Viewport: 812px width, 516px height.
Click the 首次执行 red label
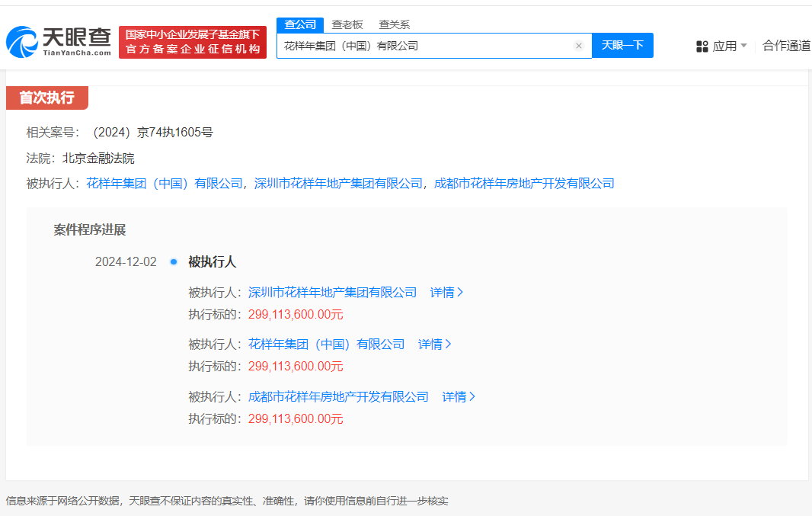[x=47, y=98]
